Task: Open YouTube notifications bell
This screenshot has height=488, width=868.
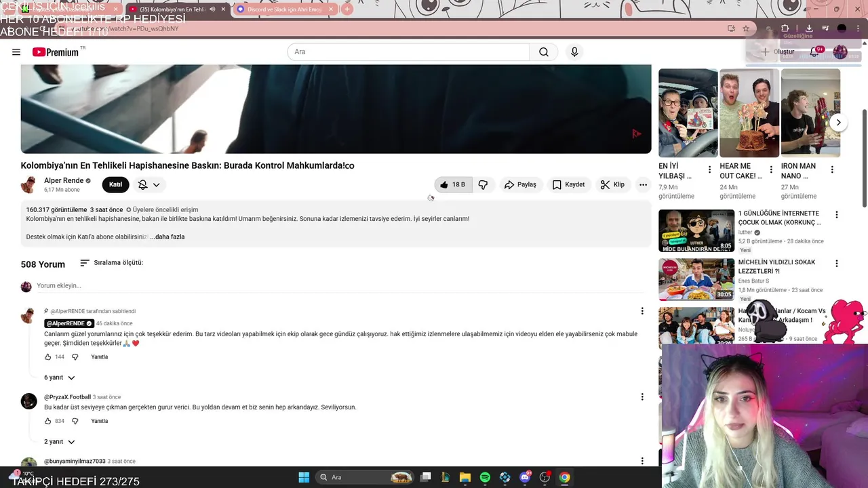Action: (x=815, y=52)
